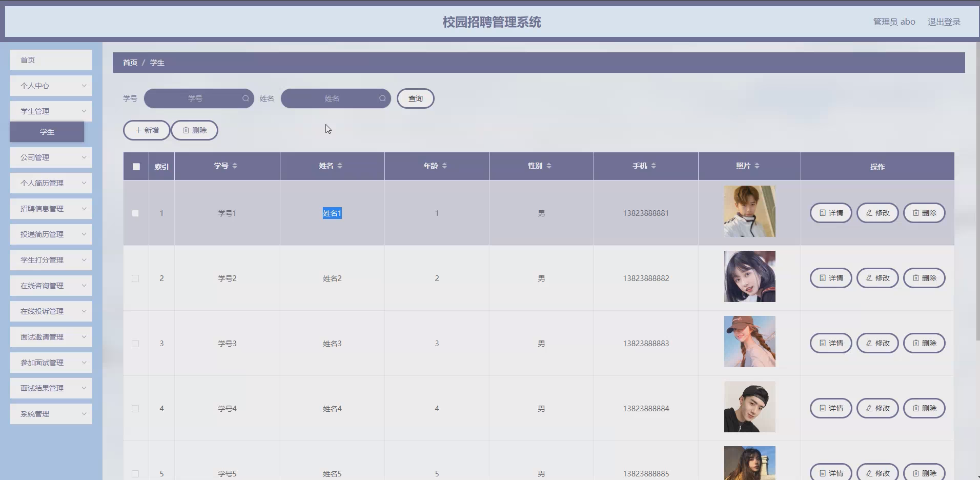Check the row for 学号2

135,278
